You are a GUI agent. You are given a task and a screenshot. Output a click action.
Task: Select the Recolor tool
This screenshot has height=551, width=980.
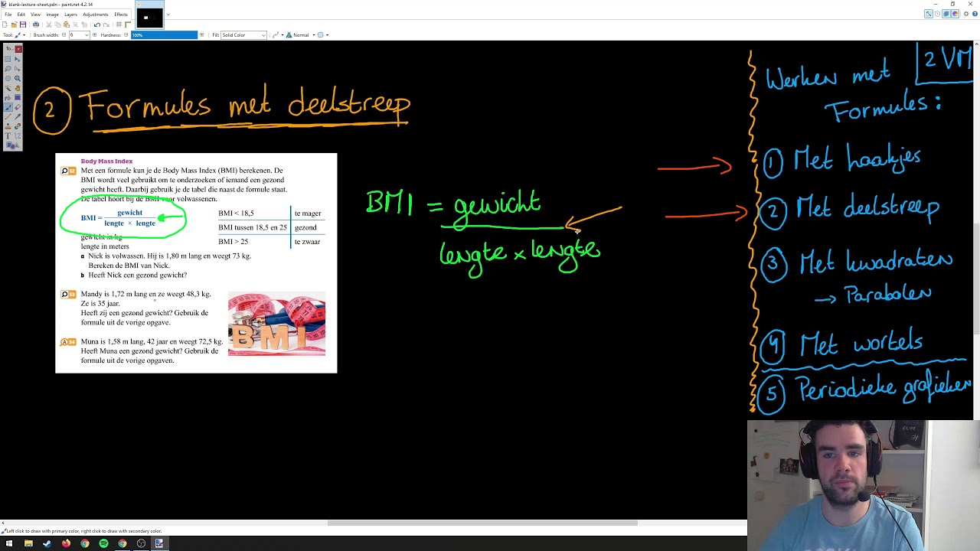[17, 126]
